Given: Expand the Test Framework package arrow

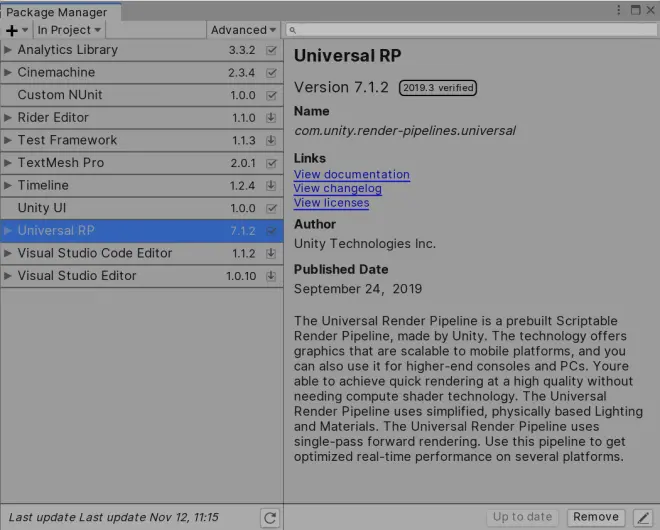Looking at the screenshot, I should coord(8,140).
